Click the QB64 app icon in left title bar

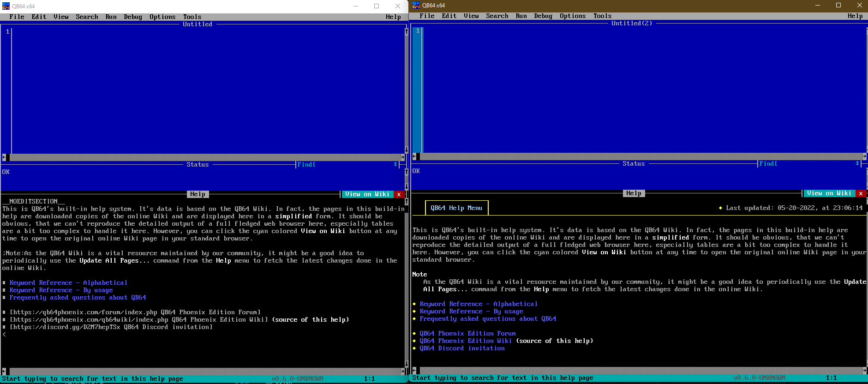(6, 6)
